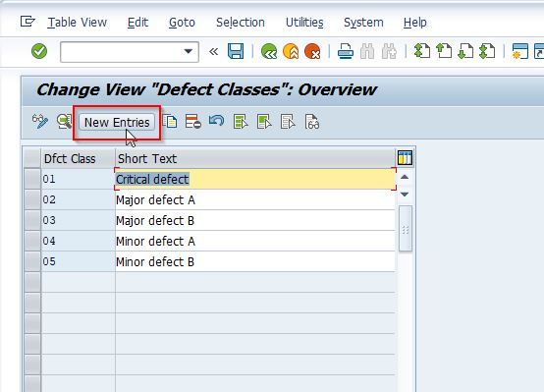
Task: Select row for defect class 03
Action: [32, 220]
